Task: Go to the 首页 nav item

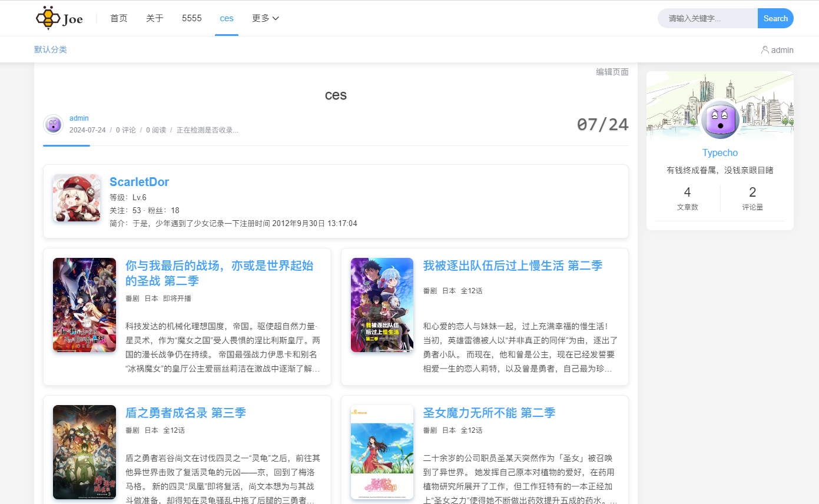Action: point(119,18)
